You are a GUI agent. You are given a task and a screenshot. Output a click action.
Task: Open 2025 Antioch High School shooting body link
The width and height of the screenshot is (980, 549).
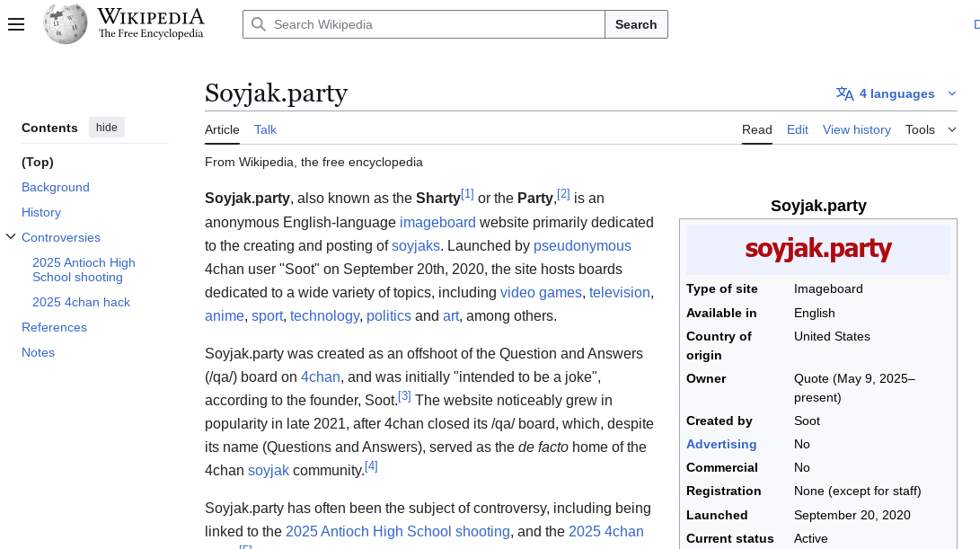coord(398,532)
